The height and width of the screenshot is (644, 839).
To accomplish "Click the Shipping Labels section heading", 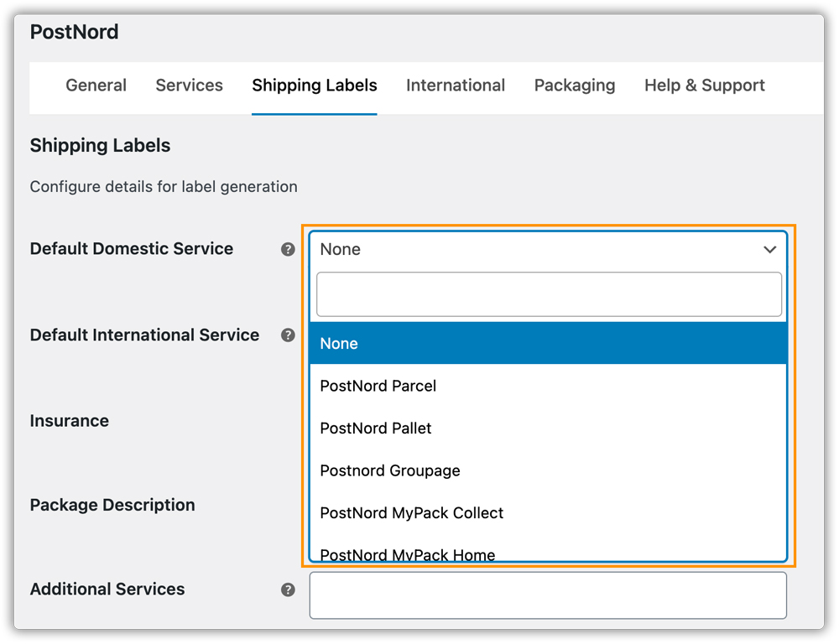I will [x=100, y=146].
